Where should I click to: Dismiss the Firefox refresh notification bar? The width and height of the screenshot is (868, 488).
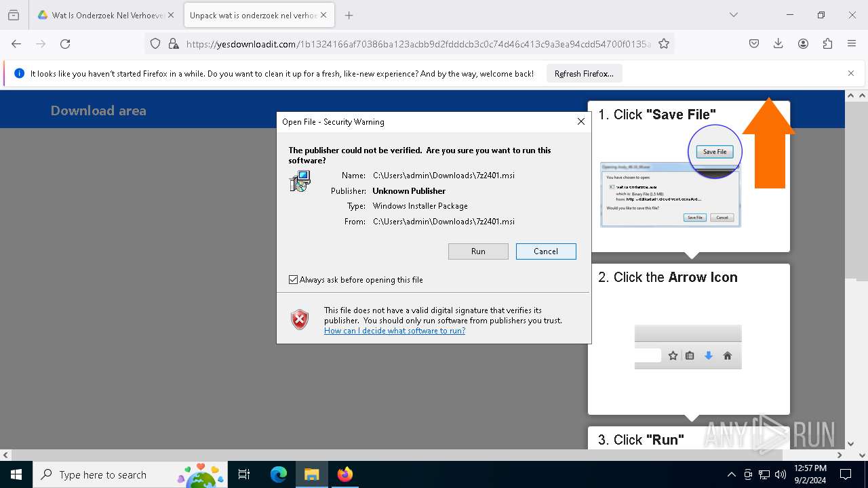click(x=851, y=73)
